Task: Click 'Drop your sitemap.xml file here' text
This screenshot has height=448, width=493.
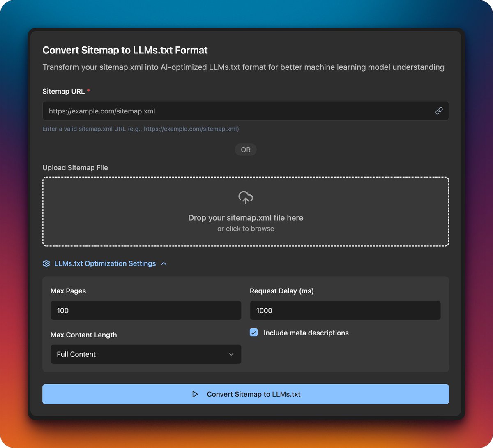Action: 246,218
